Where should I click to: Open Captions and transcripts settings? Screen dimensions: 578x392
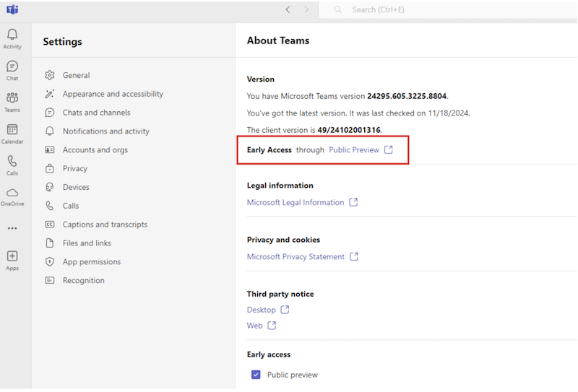tap(105, 225)
